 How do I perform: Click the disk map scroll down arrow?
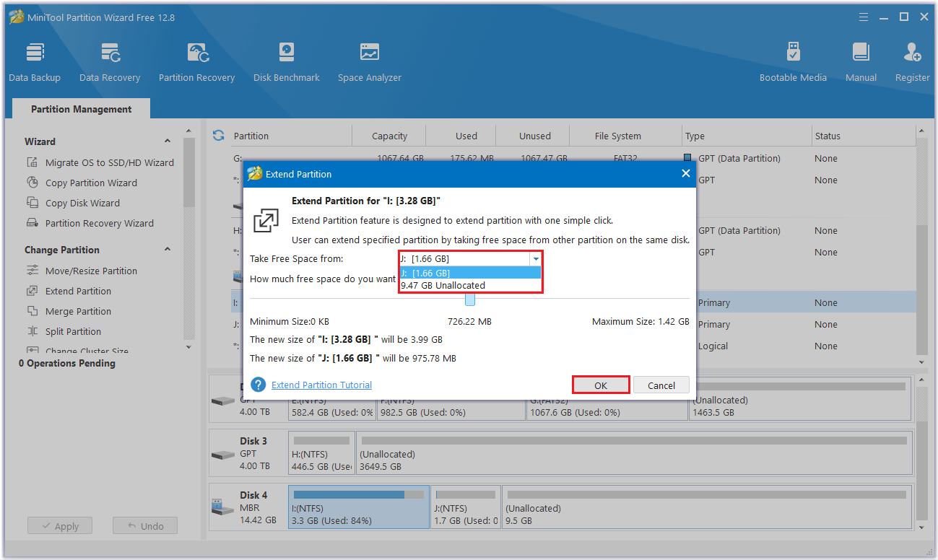[921, 528]
